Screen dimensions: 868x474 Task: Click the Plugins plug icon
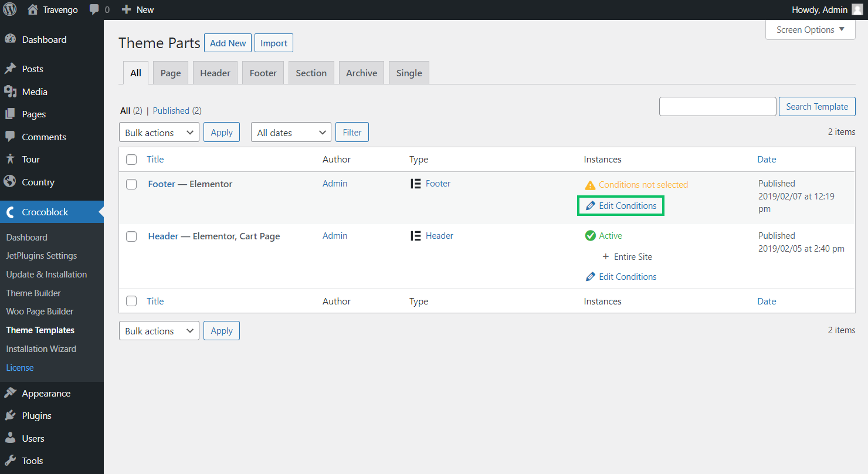pos(10,415)
